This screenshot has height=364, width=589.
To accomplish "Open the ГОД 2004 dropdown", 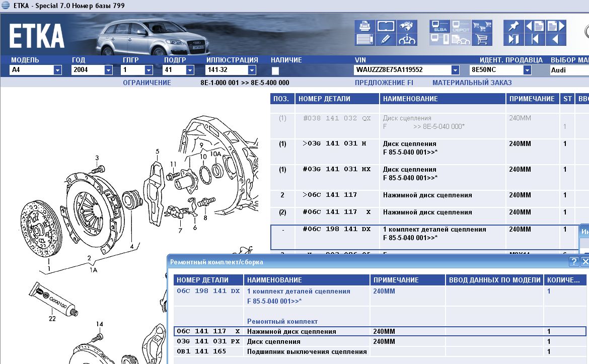I will pos(108,70).
